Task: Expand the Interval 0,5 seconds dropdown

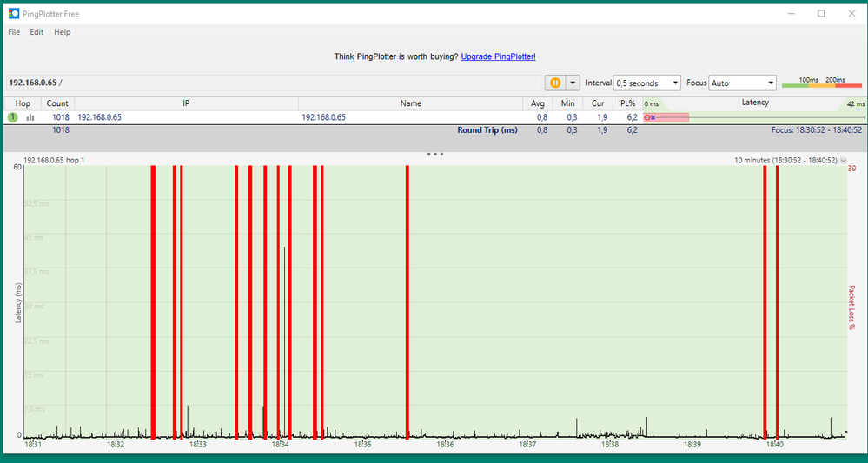Action: [647, 83]
